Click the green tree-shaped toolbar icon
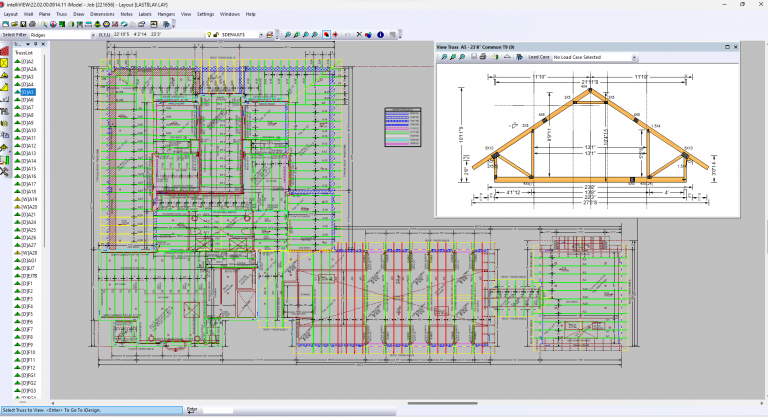 click(97, 24)
